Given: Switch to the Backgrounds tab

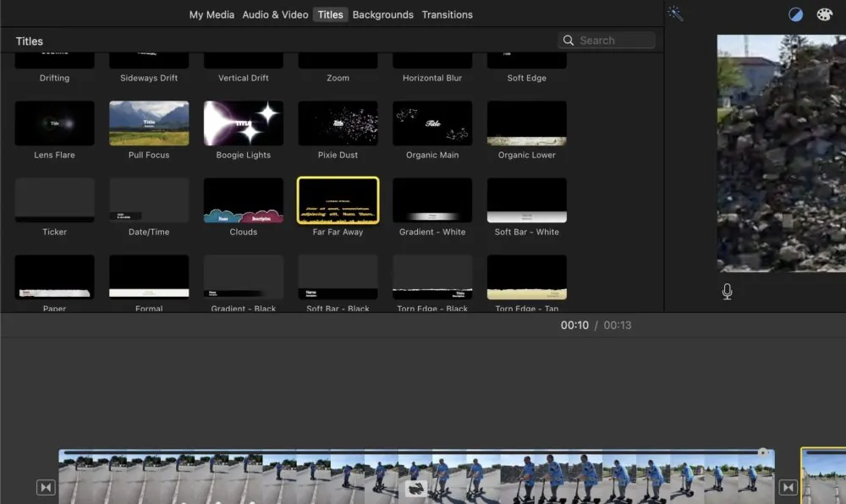Looking at the screenshot, I should coord(382,14).
